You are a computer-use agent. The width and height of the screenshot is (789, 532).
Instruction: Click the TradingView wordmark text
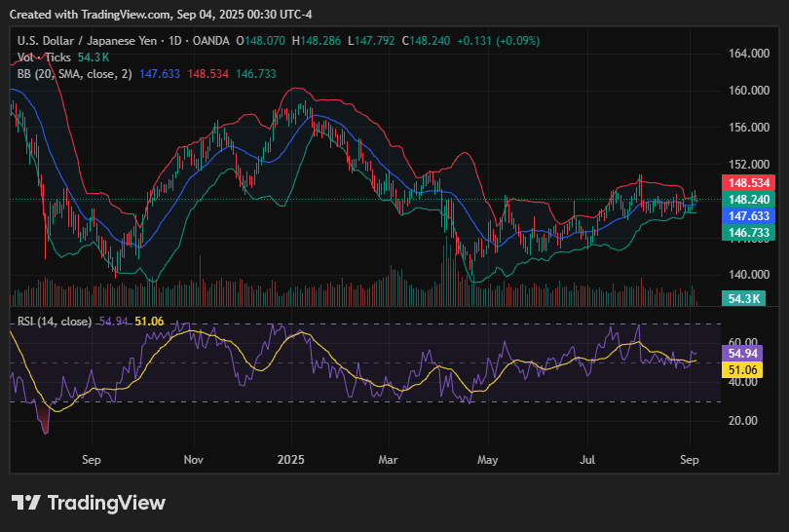tap(107, 503)
